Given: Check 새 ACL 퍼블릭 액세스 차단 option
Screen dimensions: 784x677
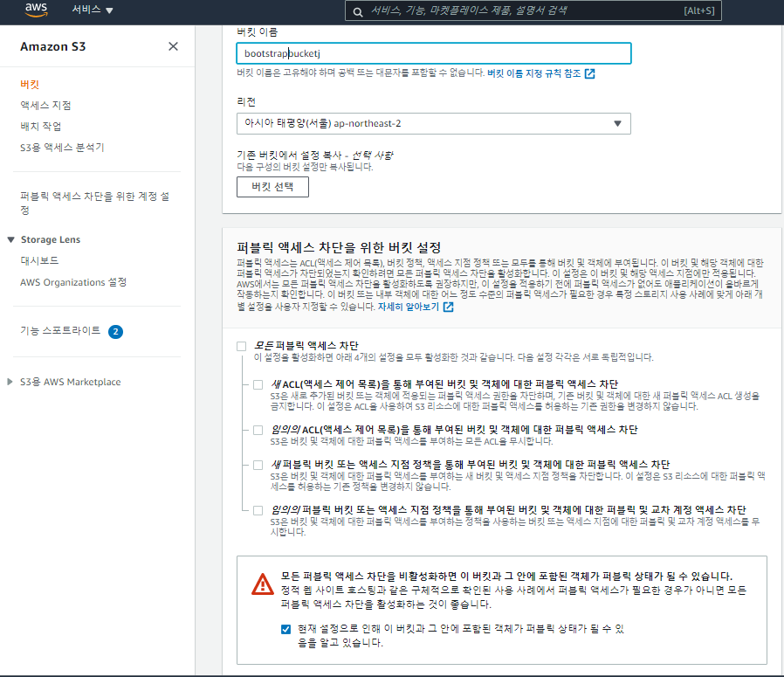Looking at the screenshot, I should click(258, 384).
